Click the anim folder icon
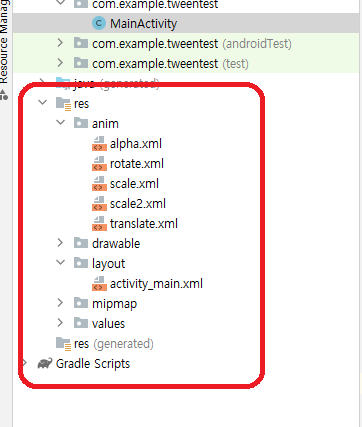Image resolution: width=362 pixels, height=427 pixels. click(x=81, y=123)
